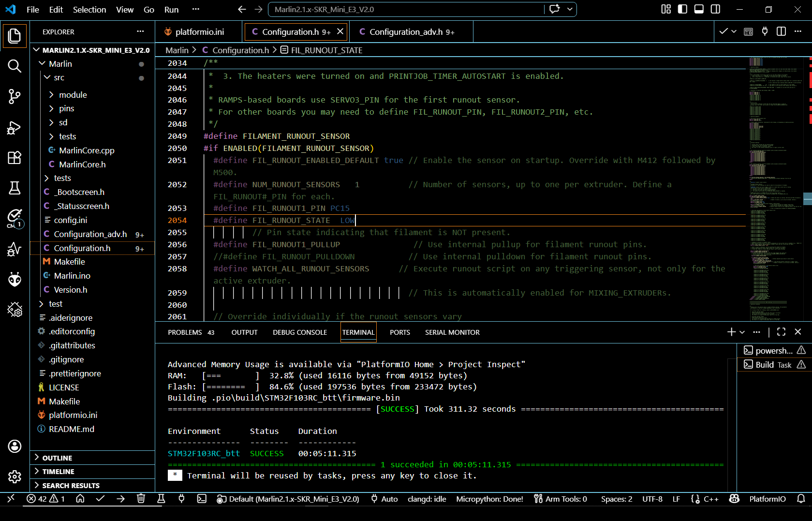
Task: Expand the OUTLINE section
Action: click(57, 458)
